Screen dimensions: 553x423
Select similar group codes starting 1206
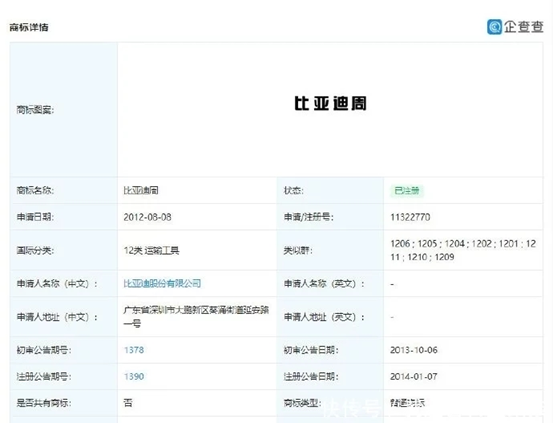tap(463, 250)
